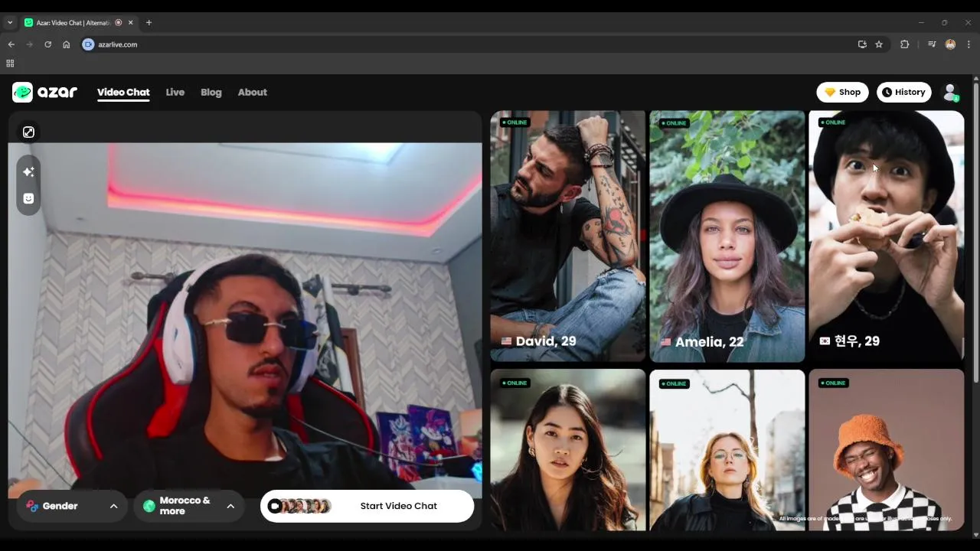Switch to the Live tab
The image size is (980, 551).
175,92
